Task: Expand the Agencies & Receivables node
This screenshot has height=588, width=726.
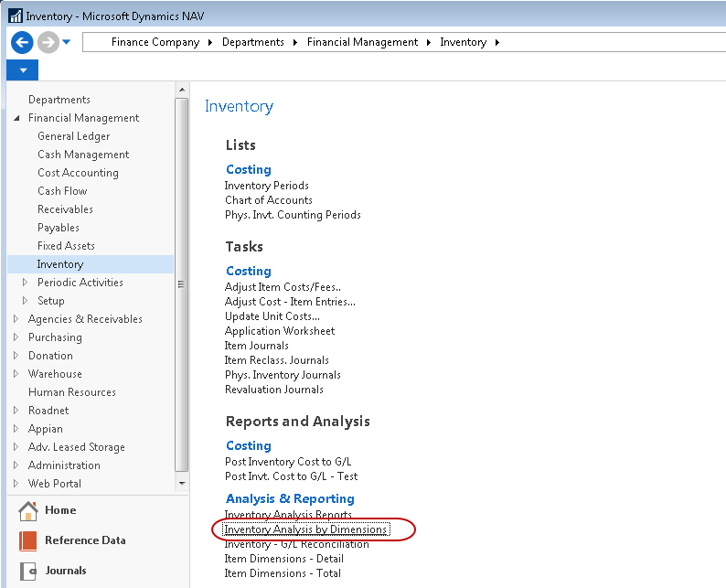Action: (x=17, y=319)
